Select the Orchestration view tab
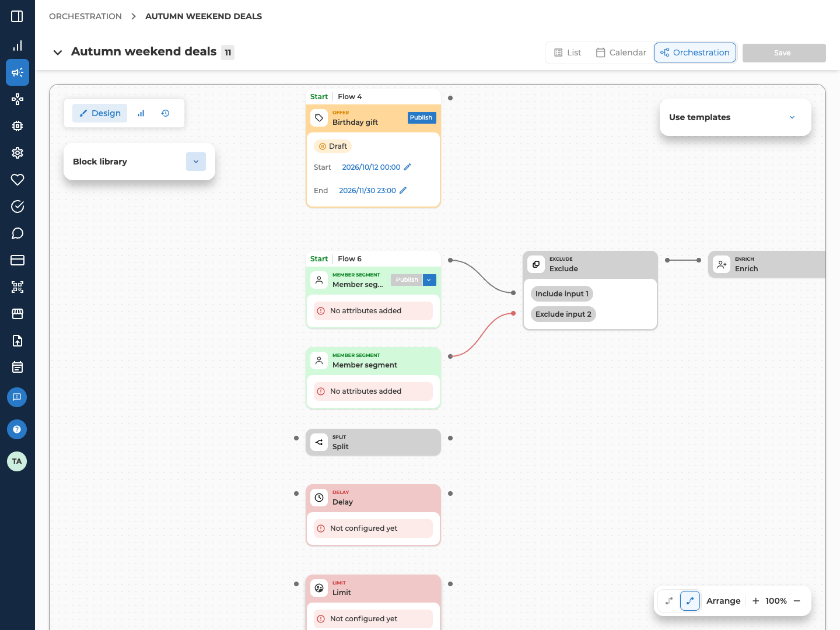This screenshot has height=630, width=840. (695, 52)
